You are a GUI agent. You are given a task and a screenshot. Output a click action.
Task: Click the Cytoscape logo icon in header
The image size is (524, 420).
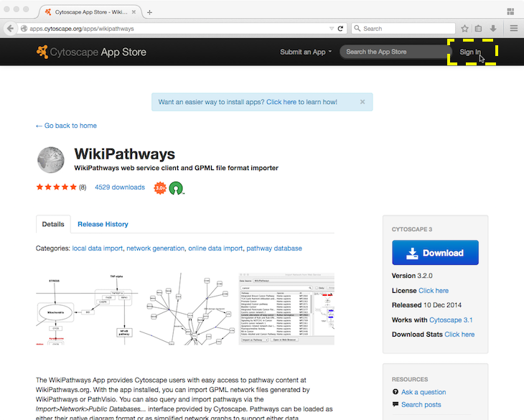coord(42,52)
